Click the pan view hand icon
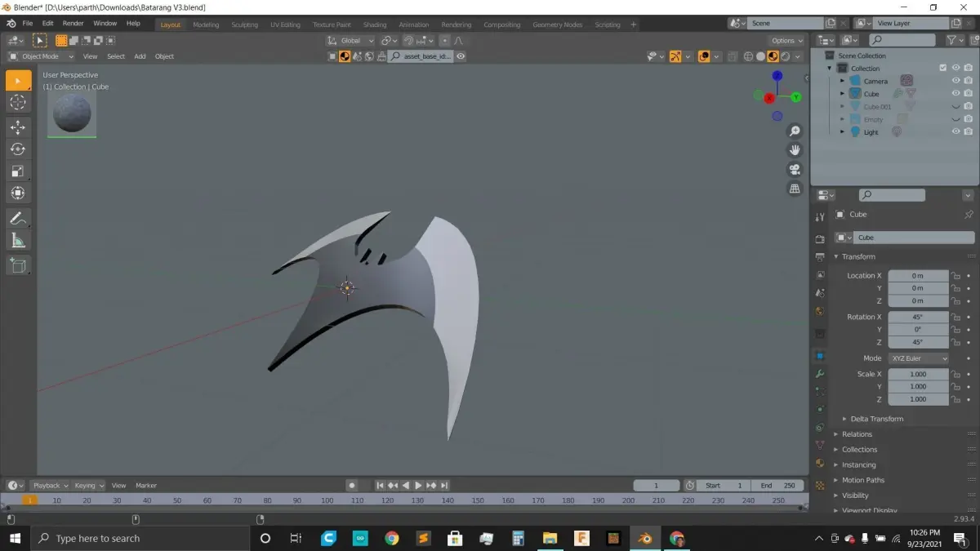 coord(795,150)
